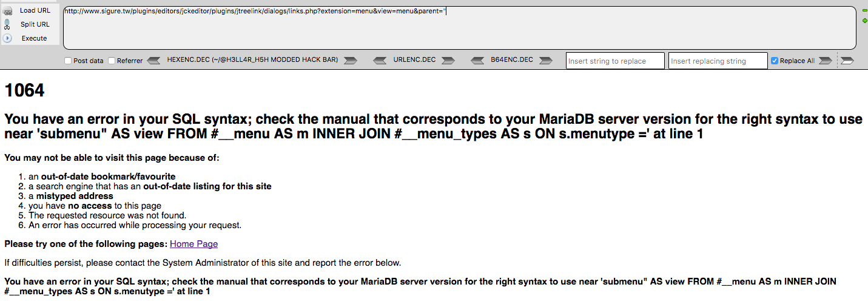The image size is (868, 307).
Task: Click the B64ENC.DEC left decode arrow
Action: tap(477, 60)
